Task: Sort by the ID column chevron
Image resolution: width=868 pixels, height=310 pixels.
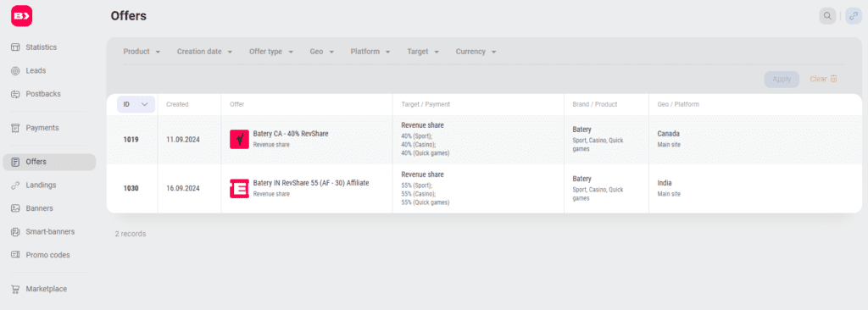Action: (145, 104)
